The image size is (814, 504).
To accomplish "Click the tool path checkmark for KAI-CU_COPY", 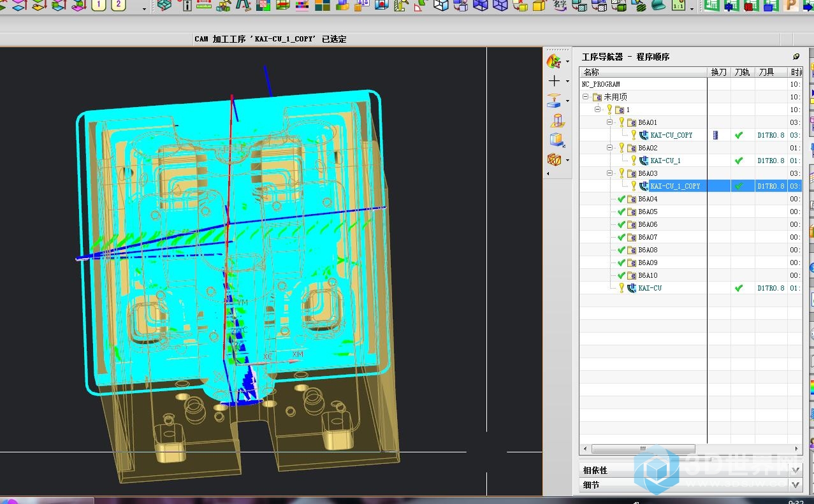I will click(x=739, y=135).
